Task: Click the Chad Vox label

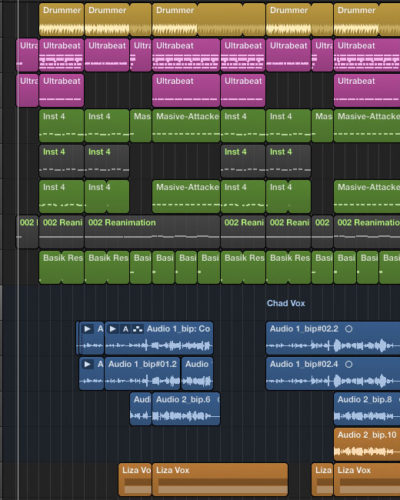Action: coord(286,303)
